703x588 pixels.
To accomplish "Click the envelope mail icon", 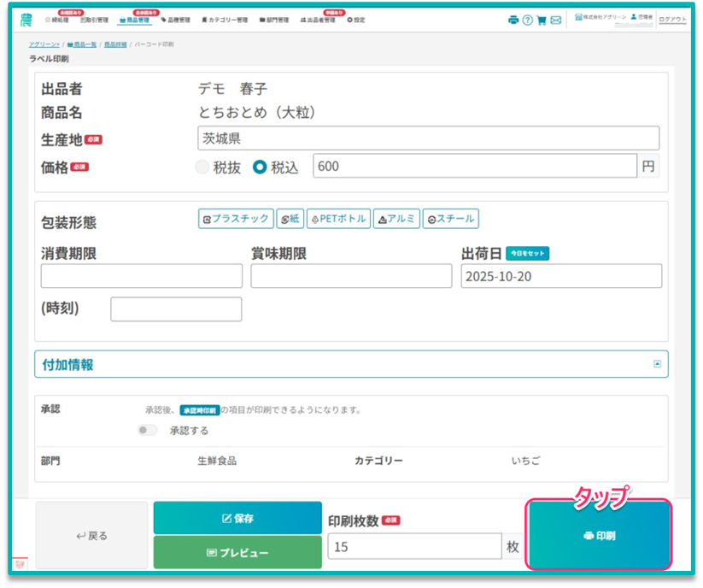I will (556, 20).
